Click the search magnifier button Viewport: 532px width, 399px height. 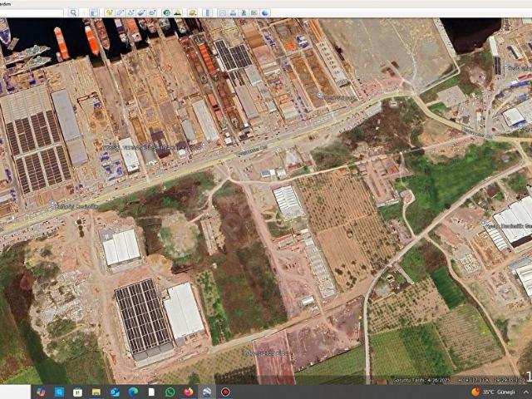[73, 13]
